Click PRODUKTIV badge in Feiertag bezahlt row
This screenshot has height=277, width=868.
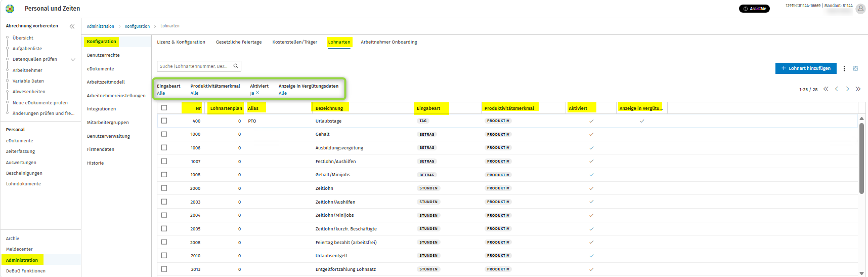tap(498, 242)
